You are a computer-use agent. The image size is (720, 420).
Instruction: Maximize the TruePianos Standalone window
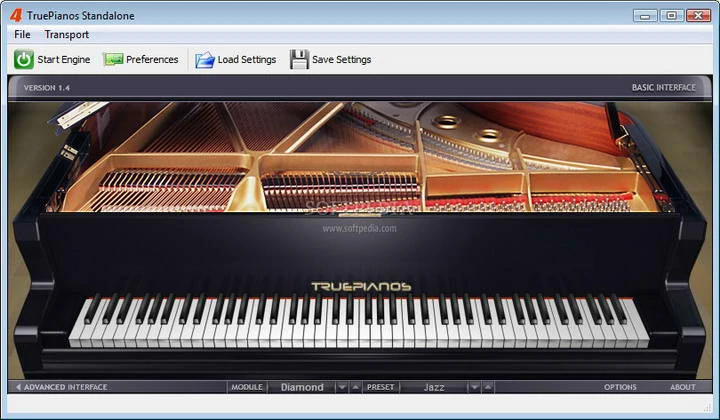[x=671, y=16]
